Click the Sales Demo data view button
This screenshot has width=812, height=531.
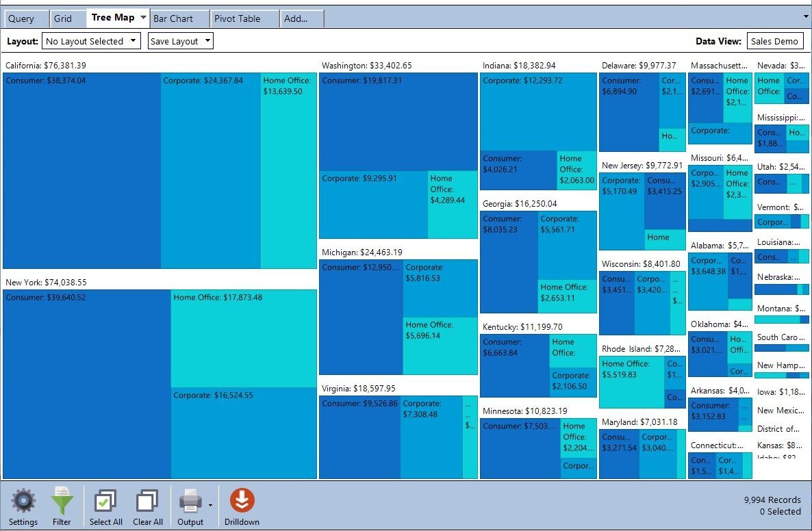pos(774,41)
